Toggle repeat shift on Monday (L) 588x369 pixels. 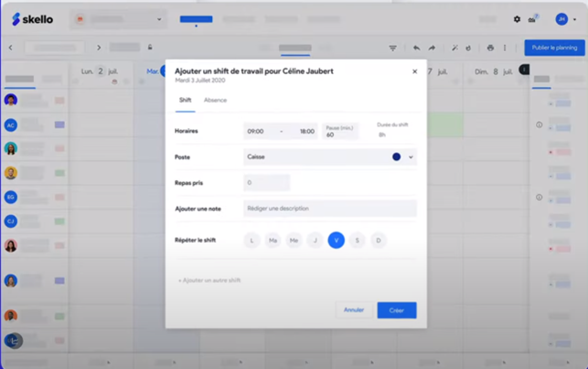(251, 240)
